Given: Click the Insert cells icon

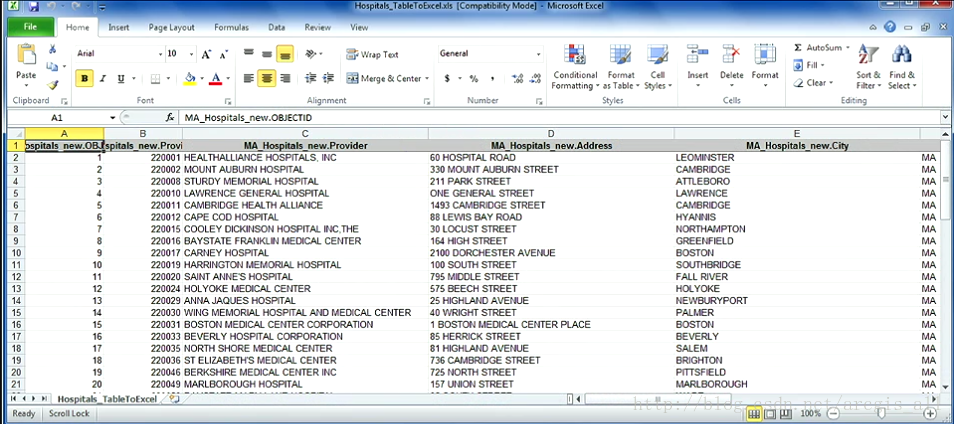Looking at the screenshot, I should (x=697, y=56).
